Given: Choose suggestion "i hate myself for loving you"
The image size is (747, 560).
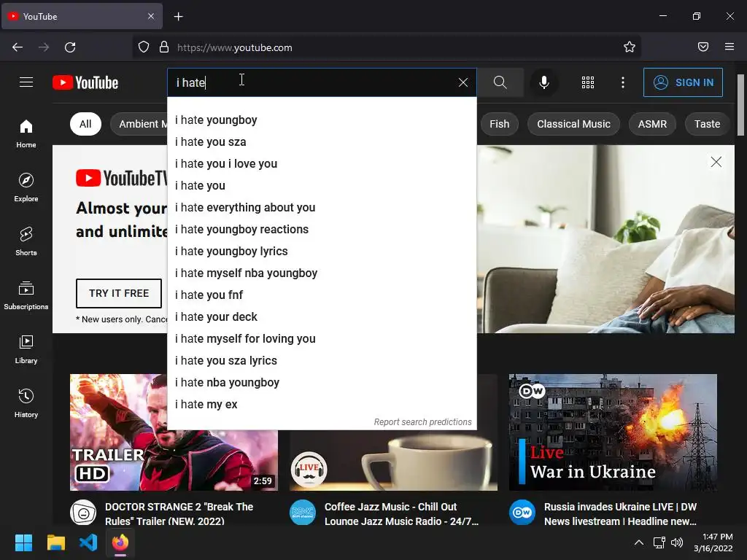Looking at the screenshot, I should click(x=322, y=339).
